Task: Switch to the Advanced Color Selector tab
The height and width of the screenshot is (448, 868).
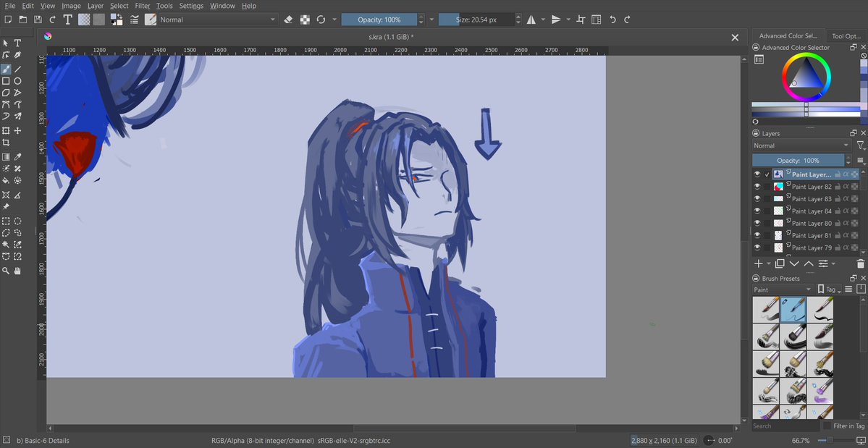Action: pos(788,36)
